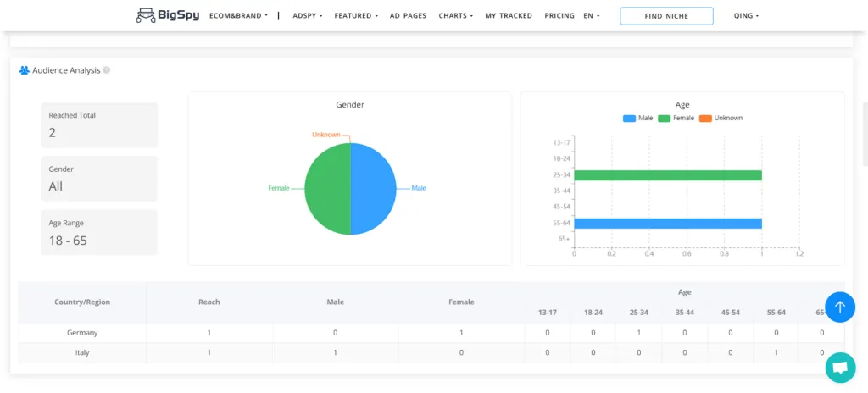Expand the ECOM&BRAND dropdown menu
Screen dimensions: 868x393
point(238,16)
